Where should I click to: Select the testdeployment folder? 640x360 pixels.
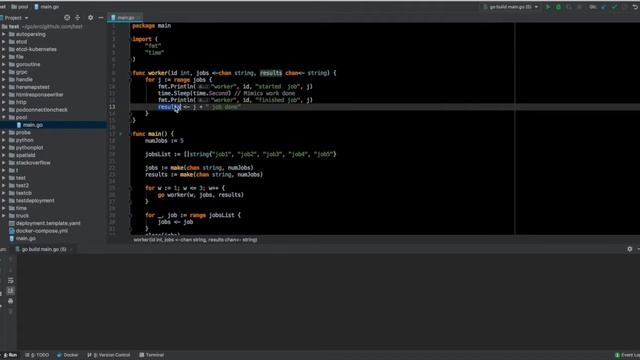(x=35, y=200)
